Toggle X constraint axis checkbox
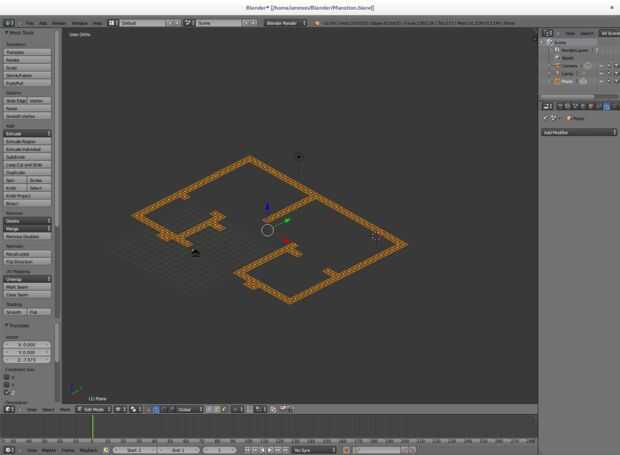 [7, 377]
